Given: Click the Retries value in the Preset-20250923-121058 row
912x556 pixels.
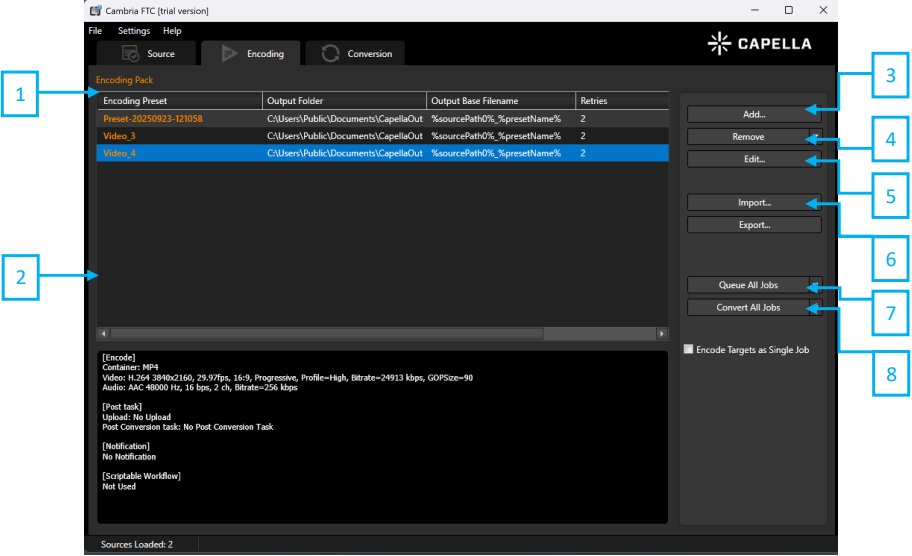Looking at the screenshot, I should point(583,119).
